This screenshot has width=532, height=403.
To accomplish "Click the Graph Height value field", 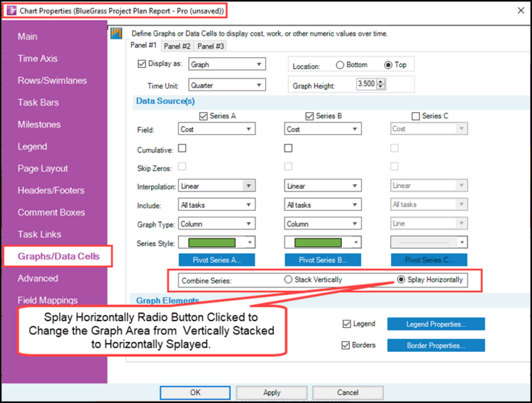I will (x=366, y=84).
